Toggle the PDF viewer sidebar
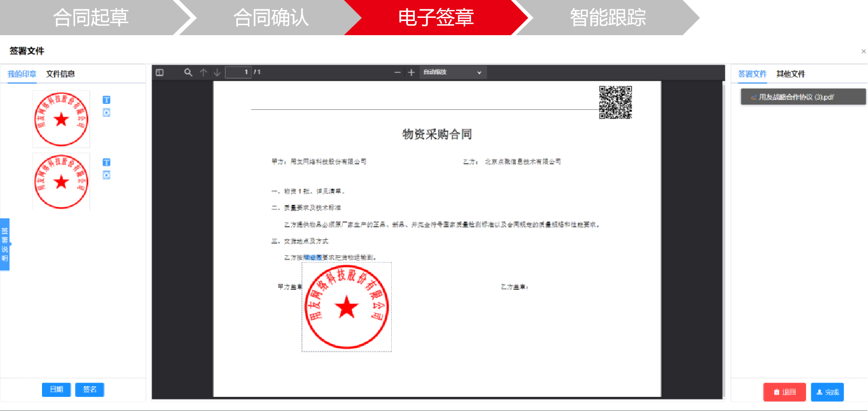868x411 pixels. point(160,72)
